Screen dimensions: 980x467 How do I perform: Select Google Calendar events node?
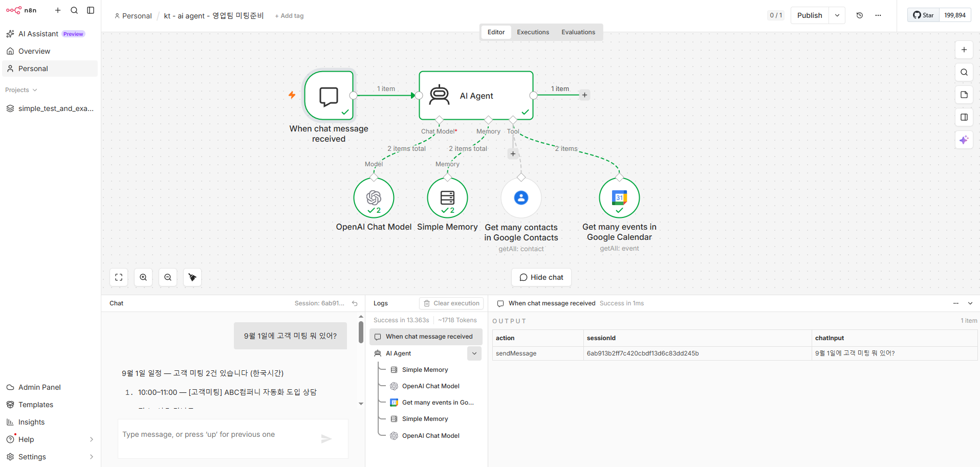[x=619, y=197]
